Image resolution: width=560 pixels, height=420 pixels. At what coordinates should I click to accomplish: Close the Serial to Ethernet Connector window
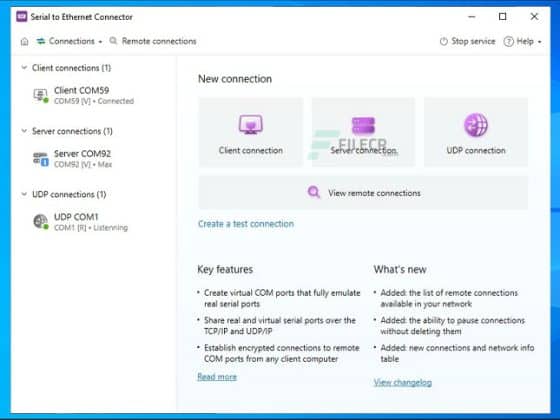534,16
